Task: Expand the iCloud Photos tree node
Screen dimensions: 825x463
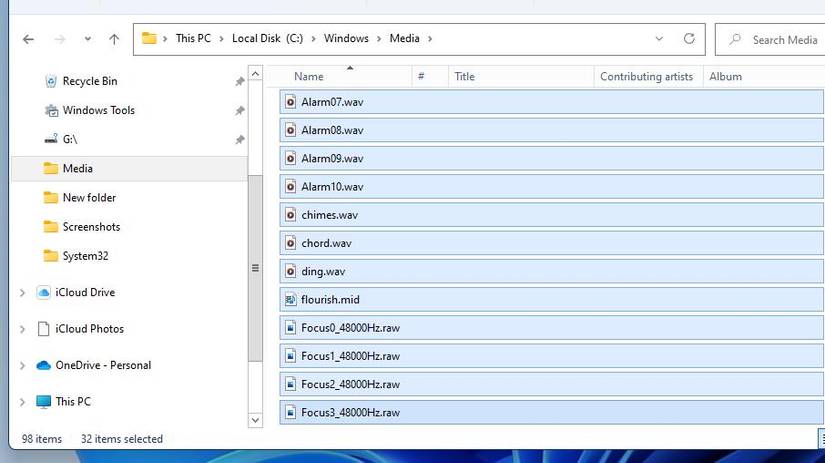Action: point(23,329)
